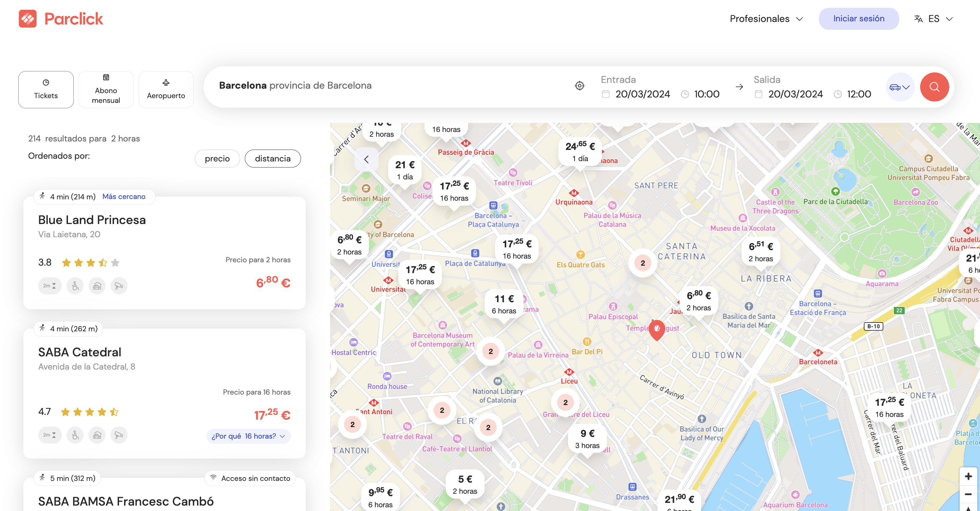
Task: Click the locate-me crosshair icon
Action: (579, 86)
